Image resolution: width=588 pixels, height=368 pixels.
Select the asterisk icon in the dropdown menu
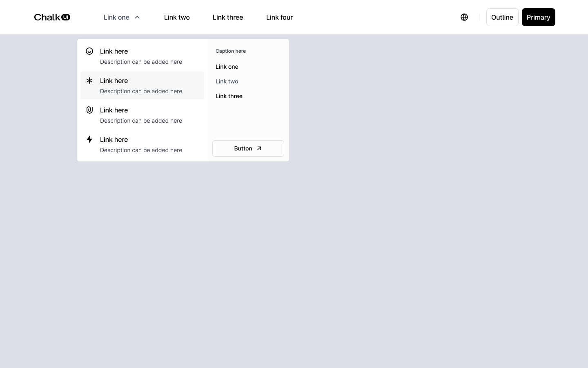(x=89, y=81)
